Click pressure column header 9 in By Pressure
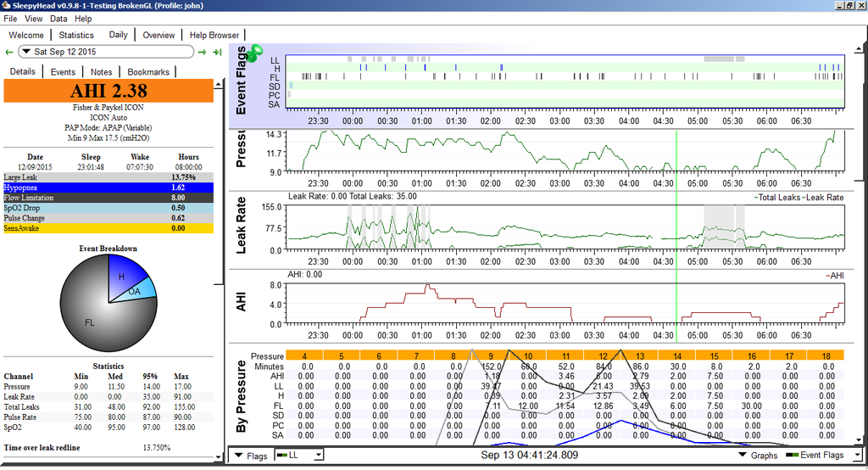This screenshot has width=868, height=470. [491, 355]
